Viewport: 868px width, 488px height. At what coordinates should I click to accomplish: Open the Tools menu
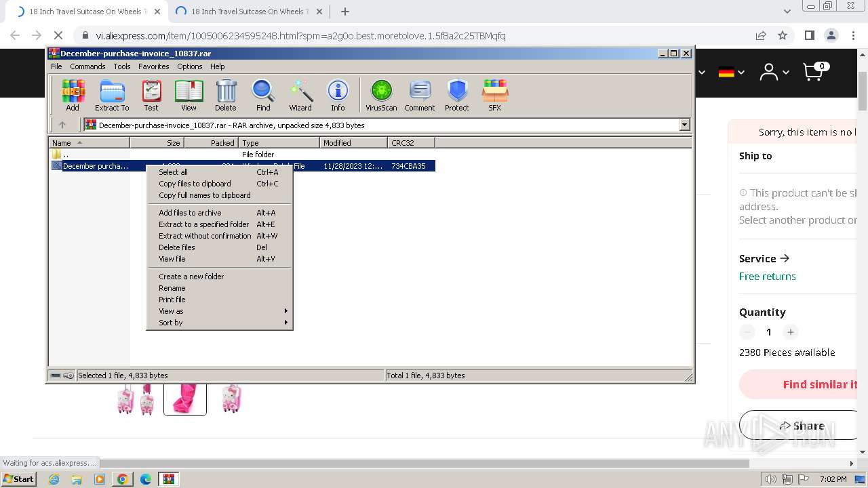122,66
